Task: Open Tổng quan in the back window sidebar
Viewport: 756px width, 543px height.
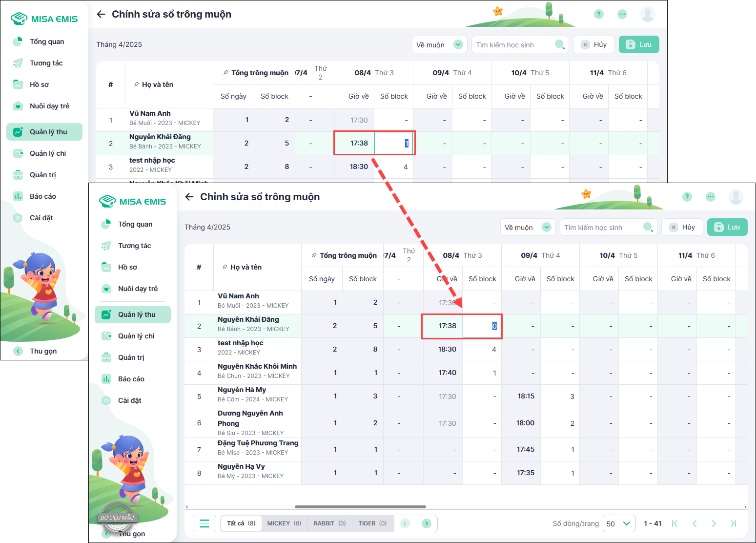Action: pos(44,42)
